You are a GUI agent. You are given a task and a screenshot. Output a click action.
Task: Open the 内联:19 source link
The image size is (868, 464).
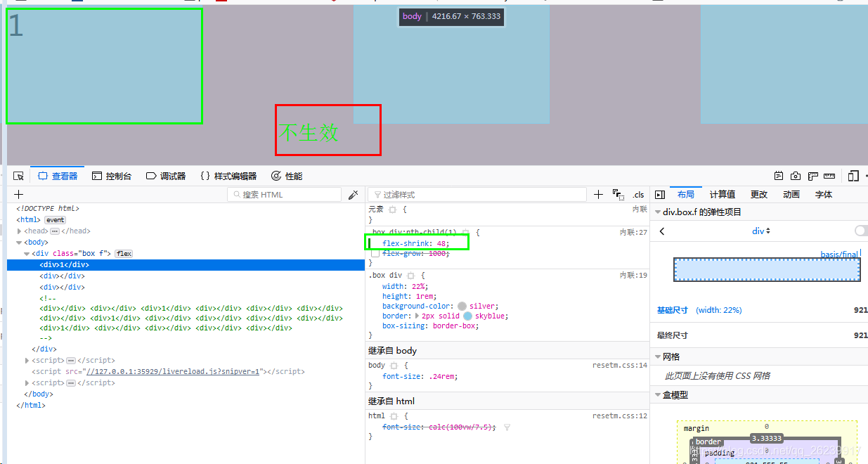pos(633,276)
